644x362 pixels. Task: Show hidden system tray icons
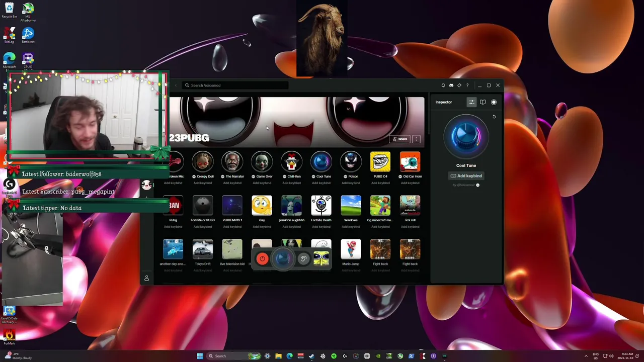(x=586, y=356)
